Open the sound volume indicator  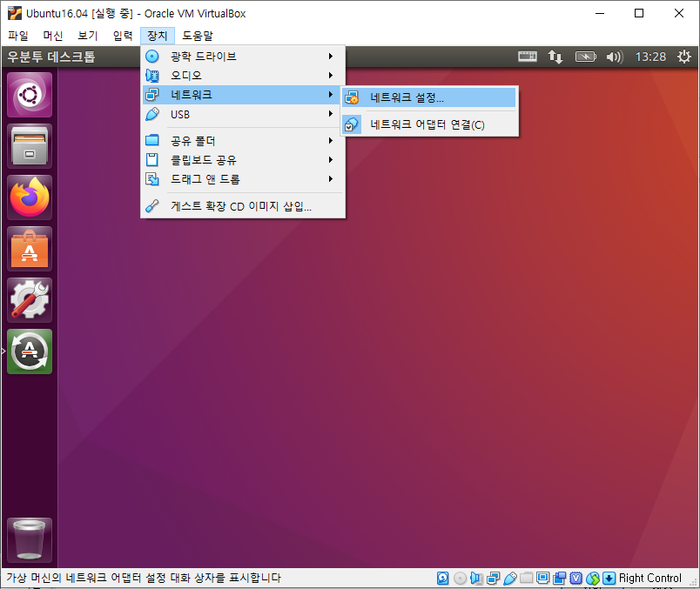(615, 57)
